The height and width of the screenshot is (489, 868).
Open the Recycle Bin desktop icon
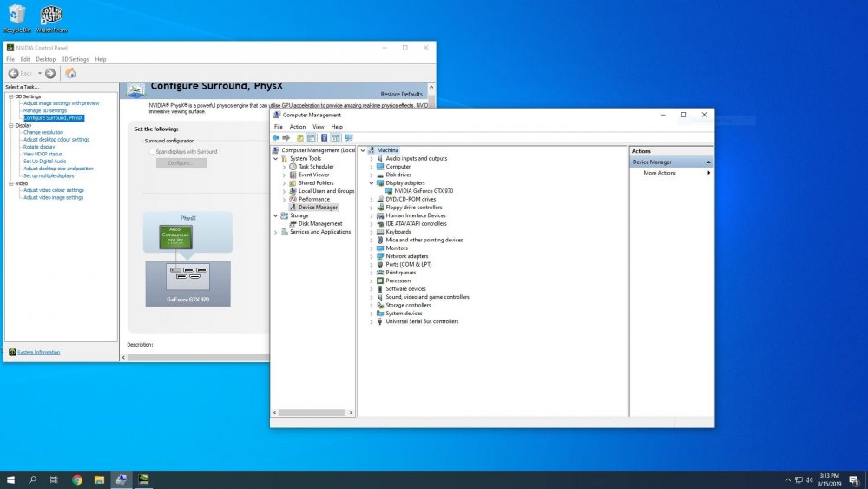[x=17, y=18]
